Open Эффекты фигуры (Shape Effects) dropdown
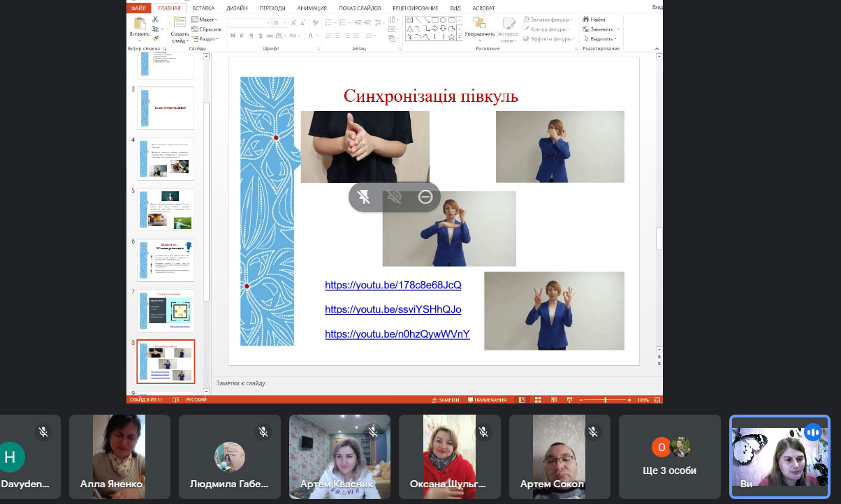The height and width of the screenshot is (504, 841). click(x=549, y=39)
